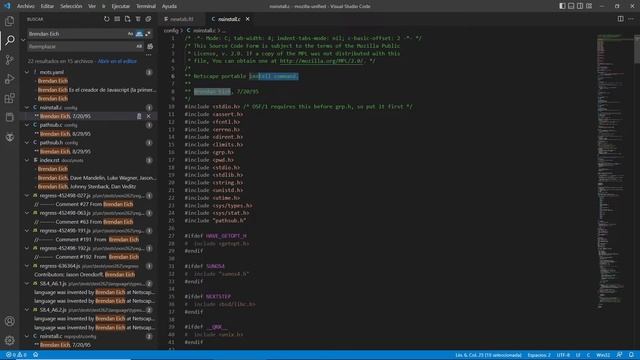Collapse the mots.yaml results group
This screenshot has height=360, width=640.
click(27, 72)
